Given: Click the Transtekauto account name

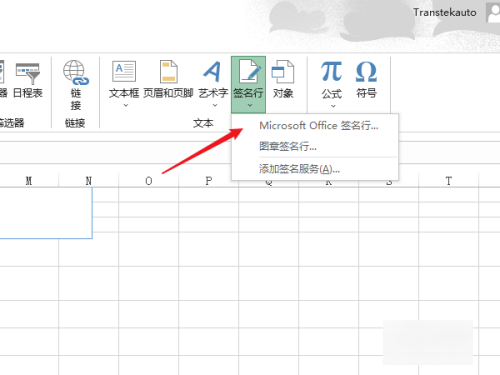Looking at the screenshot, I should point(445,12).
